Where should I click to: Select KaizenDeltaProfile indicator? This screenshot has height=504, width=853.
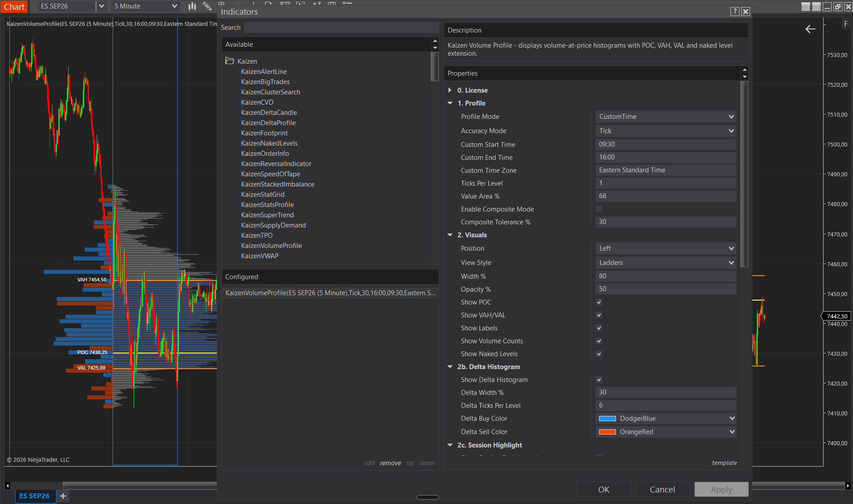tap(268, 123)
